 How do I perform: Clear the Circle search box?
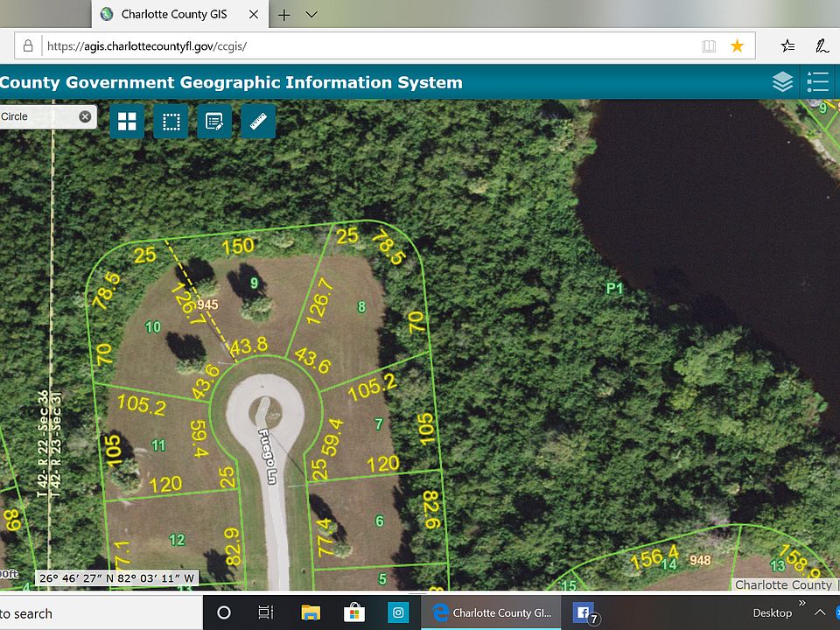point(85,116)
